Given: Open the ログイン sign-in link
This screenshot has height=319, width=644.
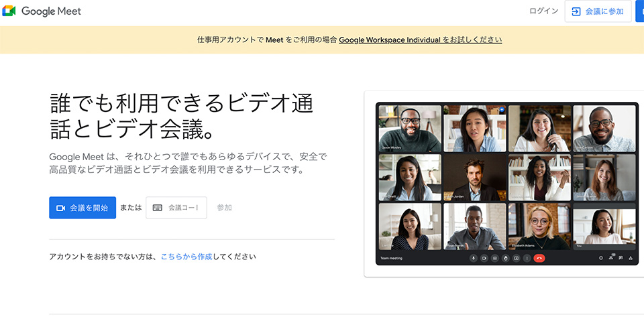Looking at the screenshot, I should [x=543, y=11].
